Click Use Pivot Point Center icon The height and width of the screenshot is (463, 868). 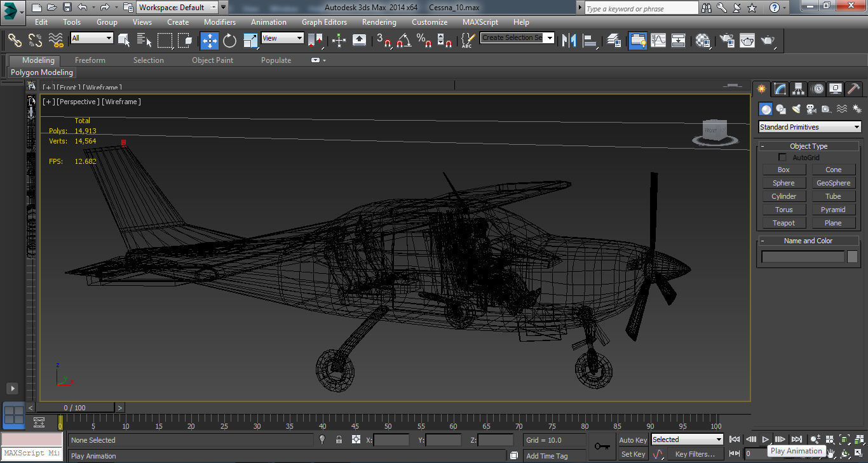(315, 41)
